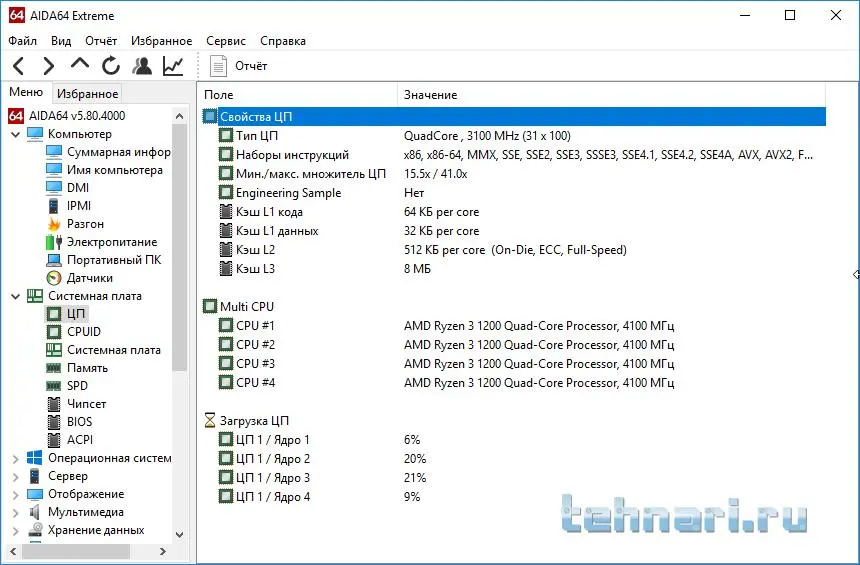The width and height of the screenshot is (860, 565).
Task: Expand the Отображение tree node
Action: (x=15, y=494)
